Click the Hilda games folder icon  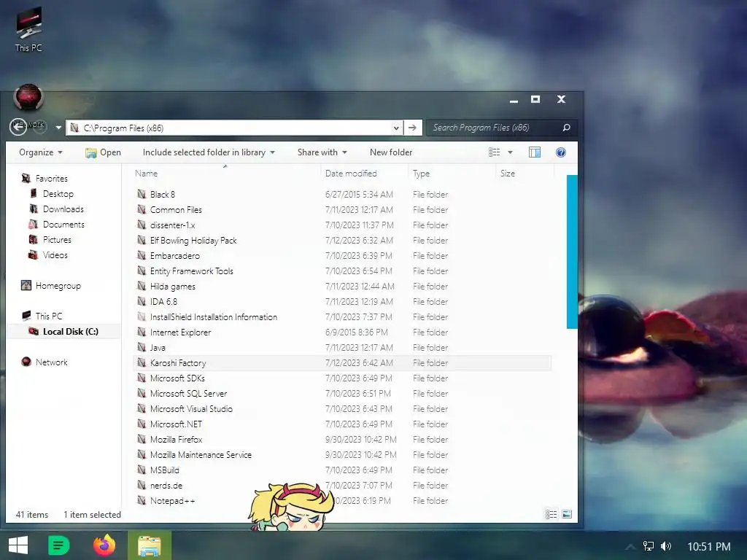point(142,286)
